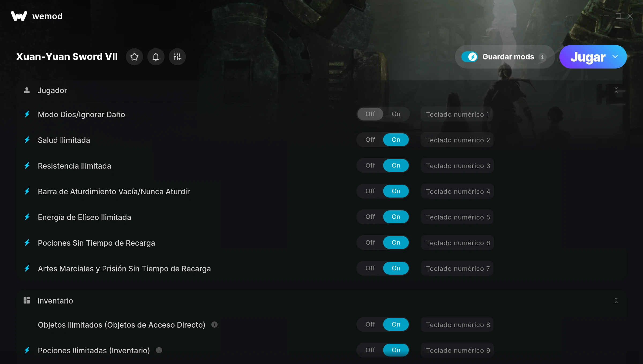Open notifications bell for this game

coord(156,57)
